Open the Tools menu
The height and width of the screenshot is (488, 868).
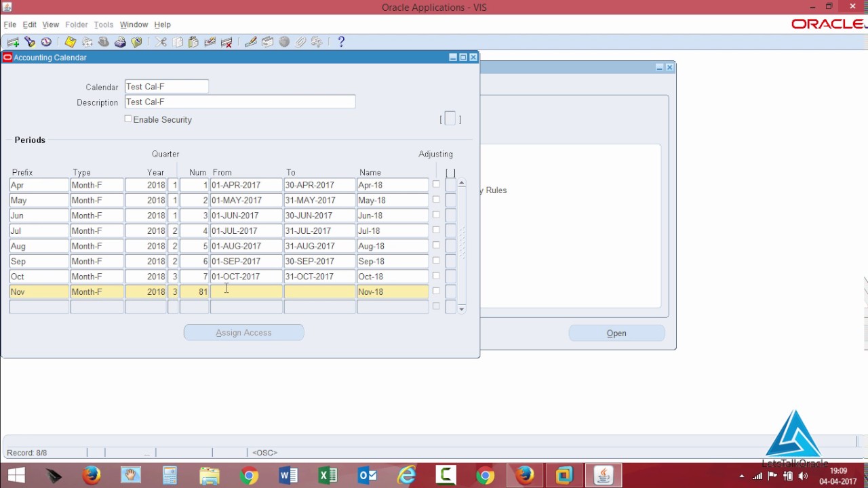[x=104, y=24]
